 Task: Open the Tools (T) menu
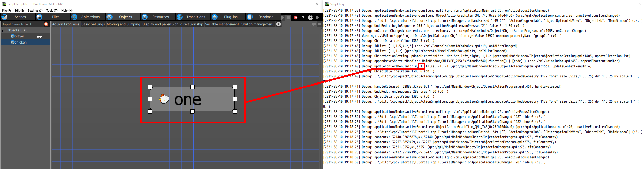52,10
